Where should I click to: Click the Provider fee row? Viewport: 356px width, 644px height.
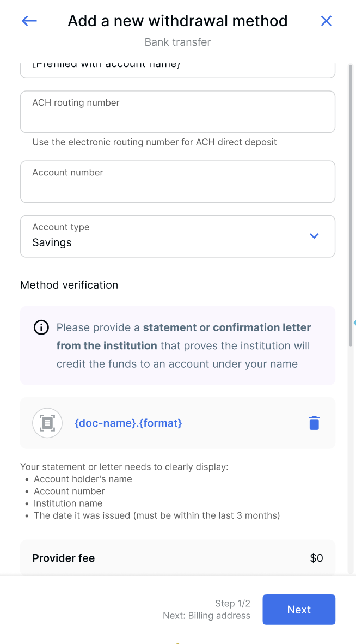tap(177, 557)
